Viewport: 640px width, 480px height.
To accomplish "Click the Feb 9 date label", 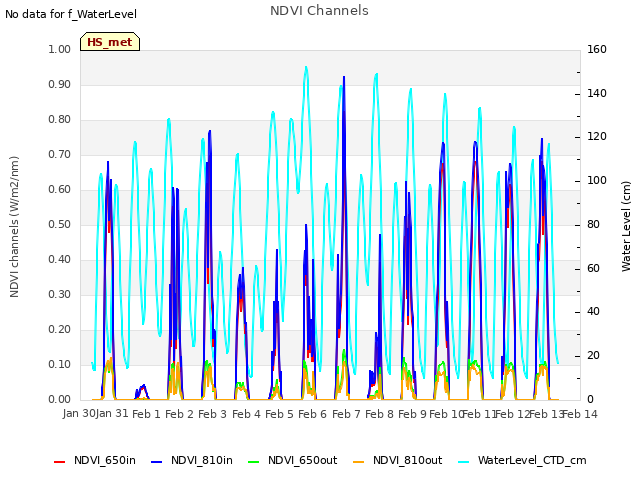I will [412, 414].
